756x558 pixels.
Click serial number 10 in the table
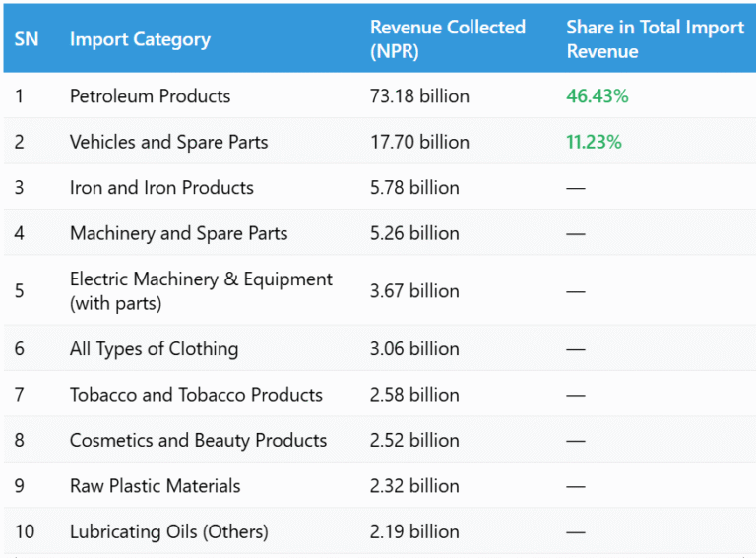click(x=25, y=531)
